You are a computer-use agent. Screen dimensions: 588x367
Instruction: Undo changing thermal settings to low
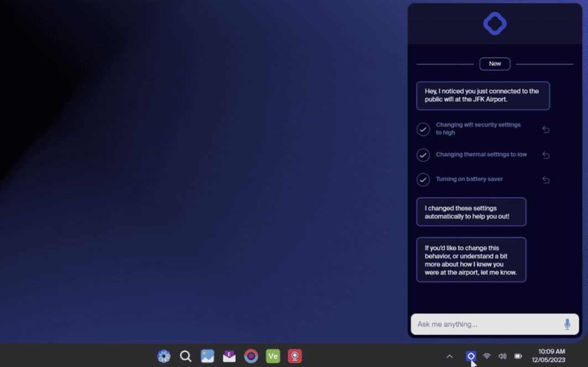(x=546, y=155)
